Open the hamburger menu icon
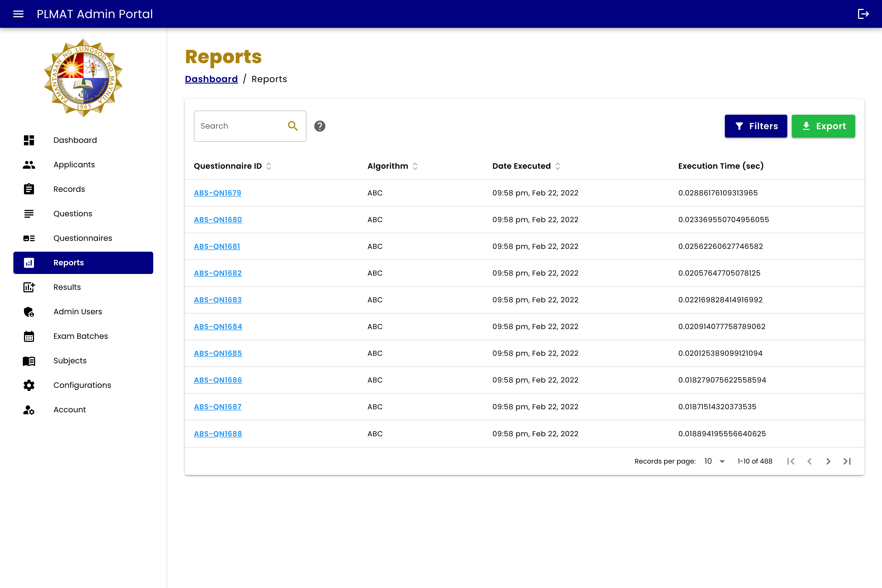Screen dimensions: 882x588 [x=18, y=14]
